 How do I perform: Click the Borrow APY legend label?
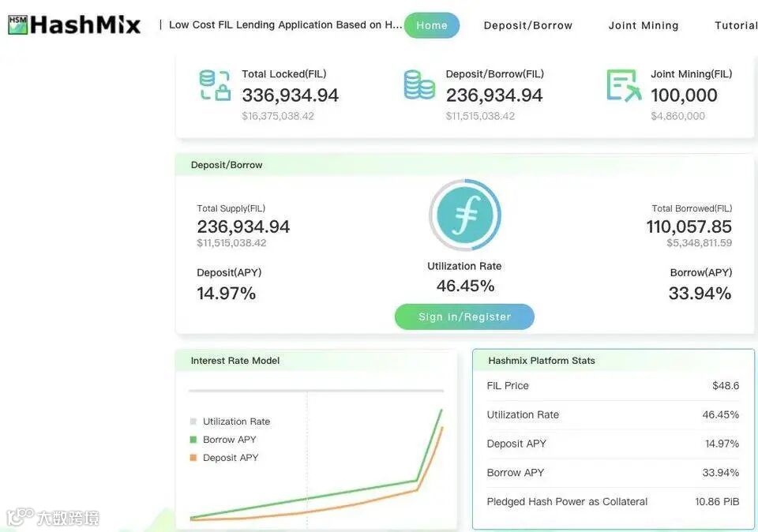pyautogui.click(x=230, y=439)
